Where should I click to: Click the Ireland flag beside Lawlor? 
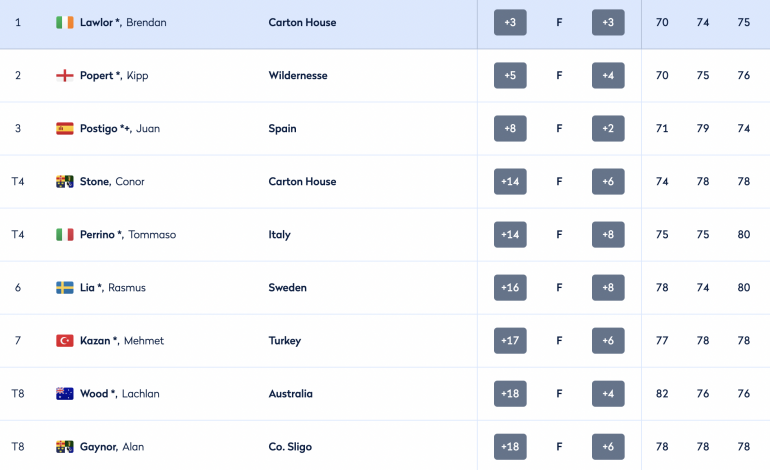coord(64,23)
